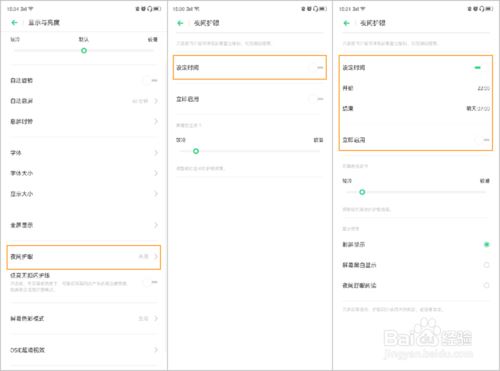Screen dimensions: 500x371
Task: Tap back arrow on 显示与亮度 screen
Action: 14,23
